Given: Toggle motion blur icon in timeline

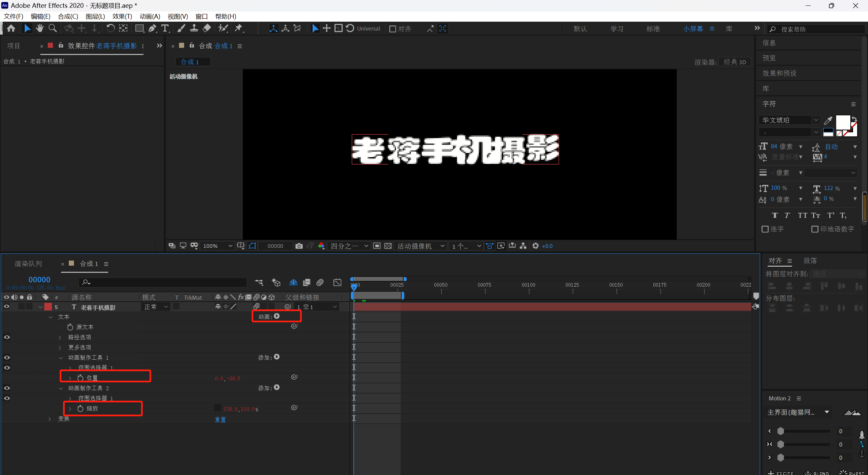Looking at the screenshot, I should tap(320, 282).
